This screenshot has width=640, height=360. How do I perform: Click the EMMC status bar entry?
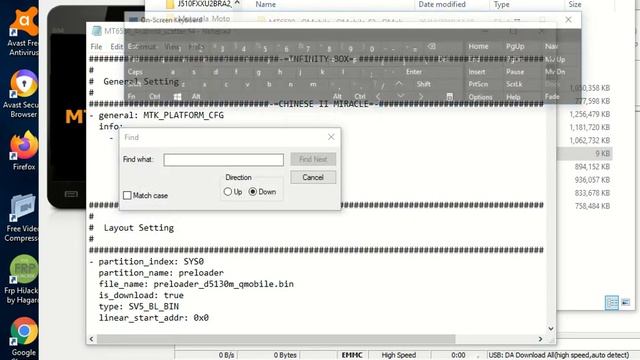352,355
